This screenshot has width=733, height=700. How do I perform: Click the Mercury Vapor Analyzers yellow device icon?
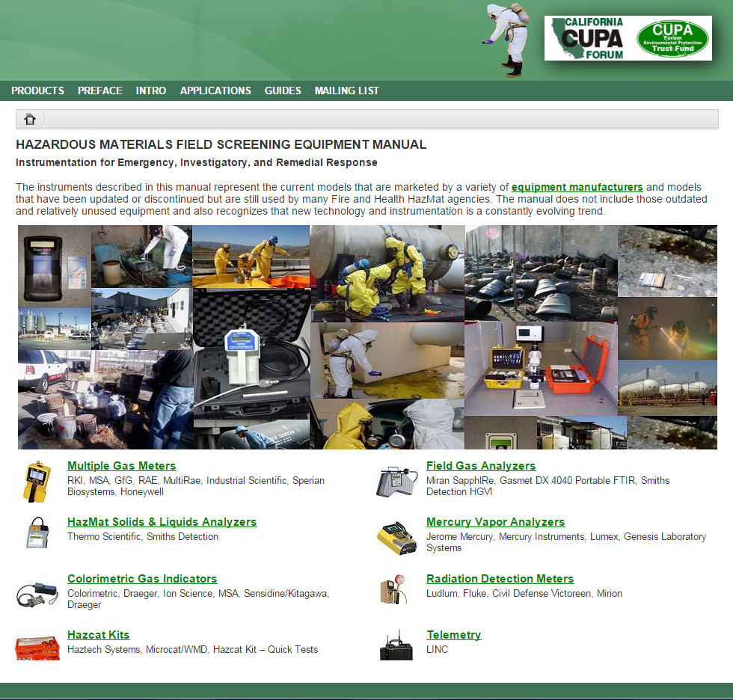point(396,538)
